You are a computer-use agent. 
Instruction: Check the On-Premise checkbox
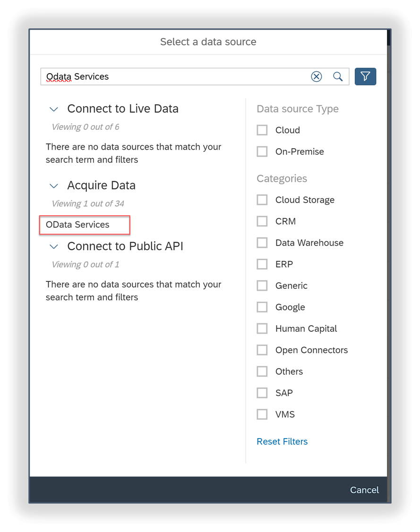tap(262, 151)
